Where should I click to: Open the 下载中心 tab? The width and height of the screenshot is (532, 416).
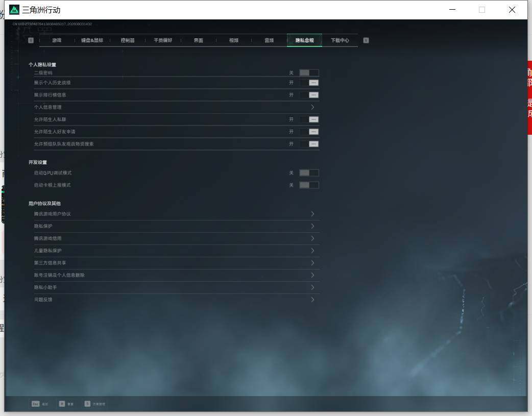click(x=340, y=40)
